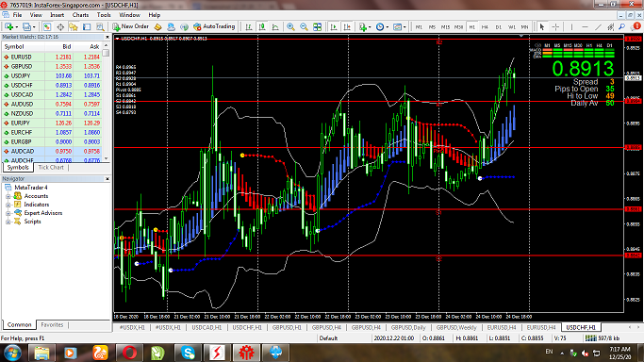Click the Default profile in status bar
Image resolution: width=644 pixels, height=362 pixels.
pos(328,338)
